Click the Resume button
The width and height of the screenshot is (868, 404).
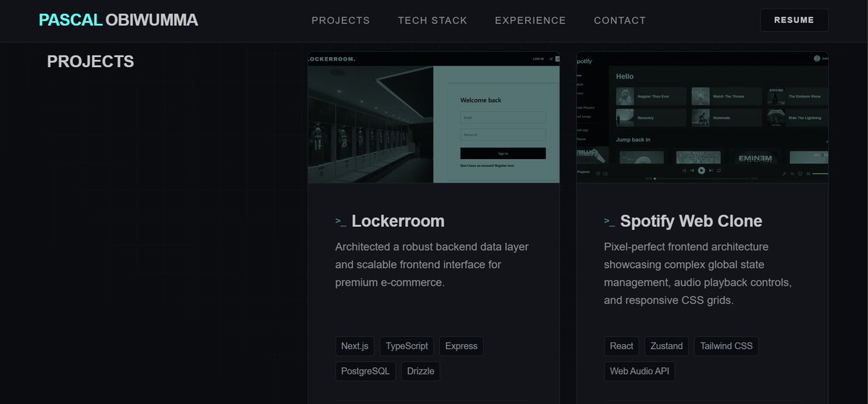point(794,20)
